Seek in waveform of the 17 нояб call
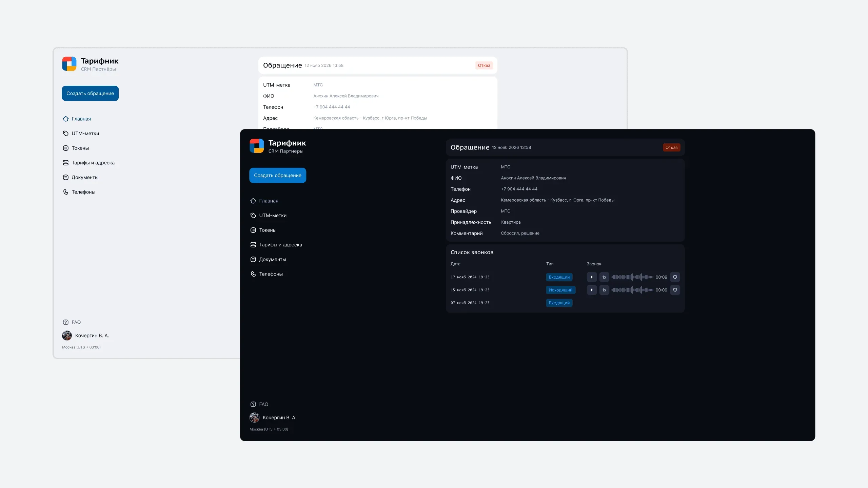Image resolution: width=868 pixels, height=488 pixels. coord(632,277)
